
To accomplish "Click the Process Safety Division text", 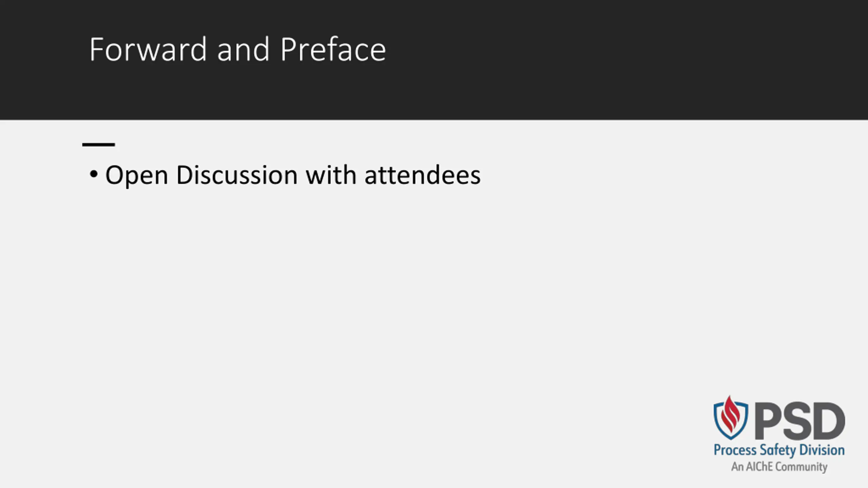I will 779,450.
